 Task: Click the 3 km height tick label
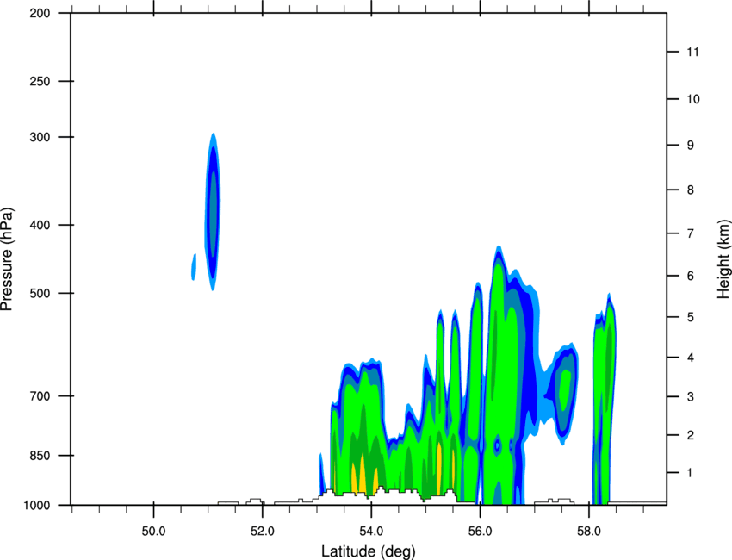[691, 397]
